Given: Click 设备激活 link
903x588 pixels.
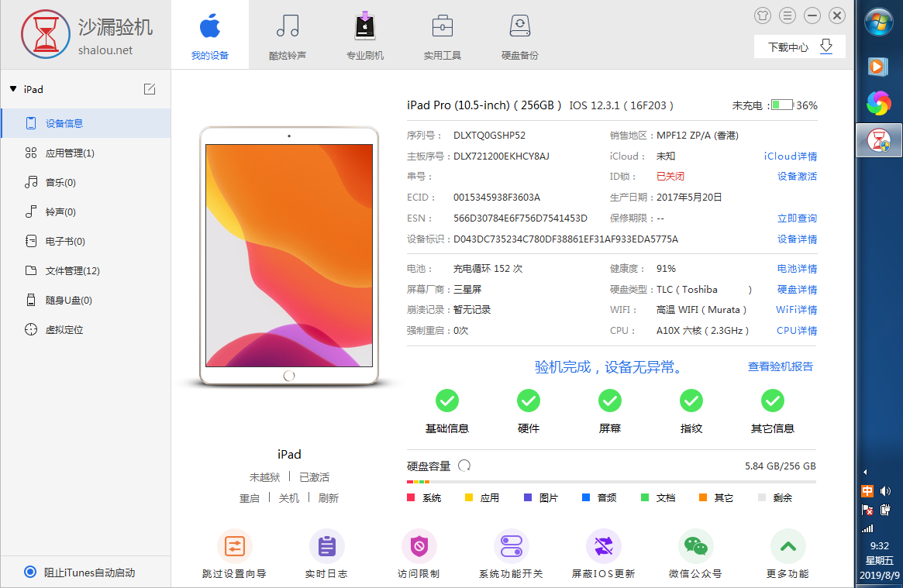Looking at the screenshot, I should (x=797, y=176).
